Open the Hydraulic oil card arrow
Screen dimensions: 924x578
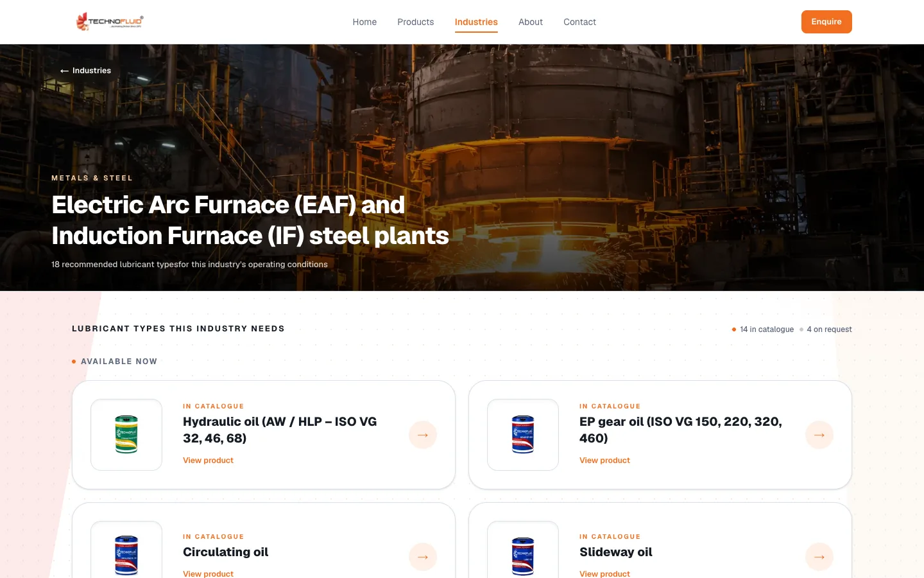click(x=423, y=435)
